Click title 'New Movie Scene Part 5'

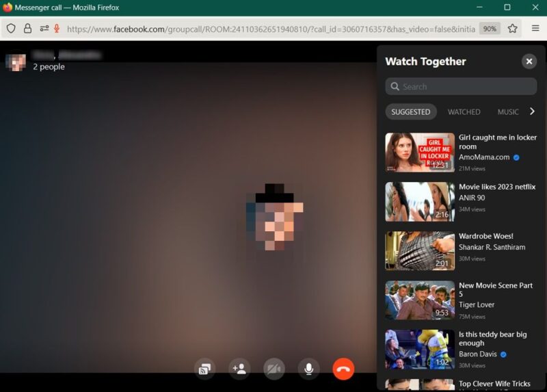[x=496, y=289]
